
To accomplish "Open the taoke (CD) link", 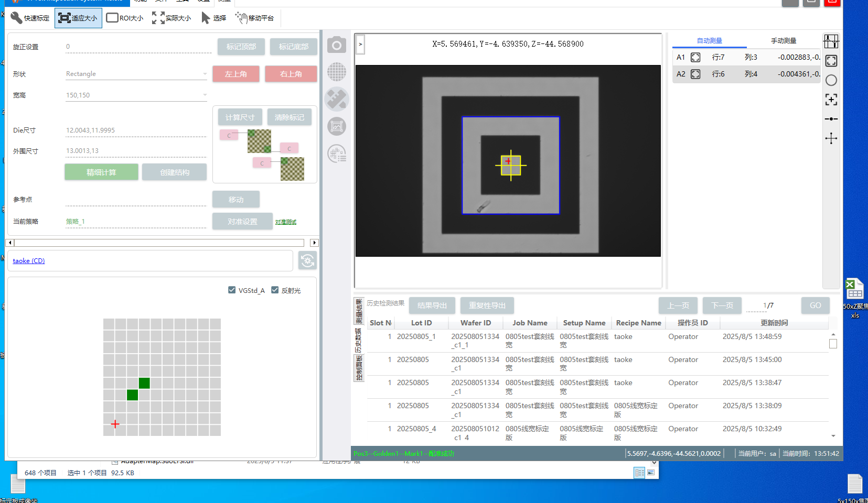I will tap(29, 261).
